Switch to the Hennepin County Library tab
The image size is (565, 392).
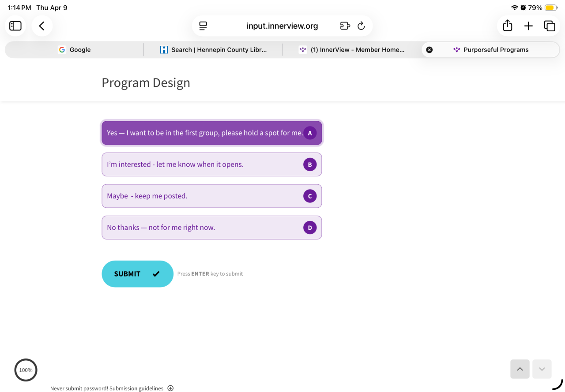213,50
